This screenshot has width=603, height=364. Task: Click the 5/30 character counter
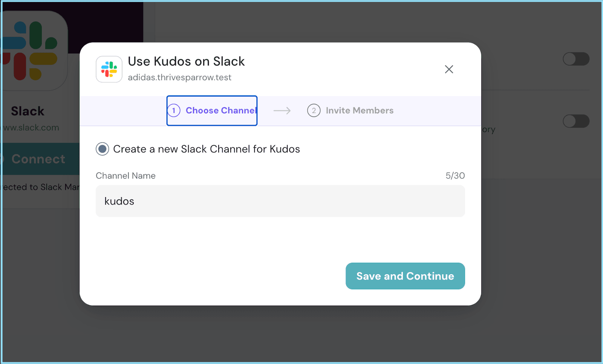point(455,176)
